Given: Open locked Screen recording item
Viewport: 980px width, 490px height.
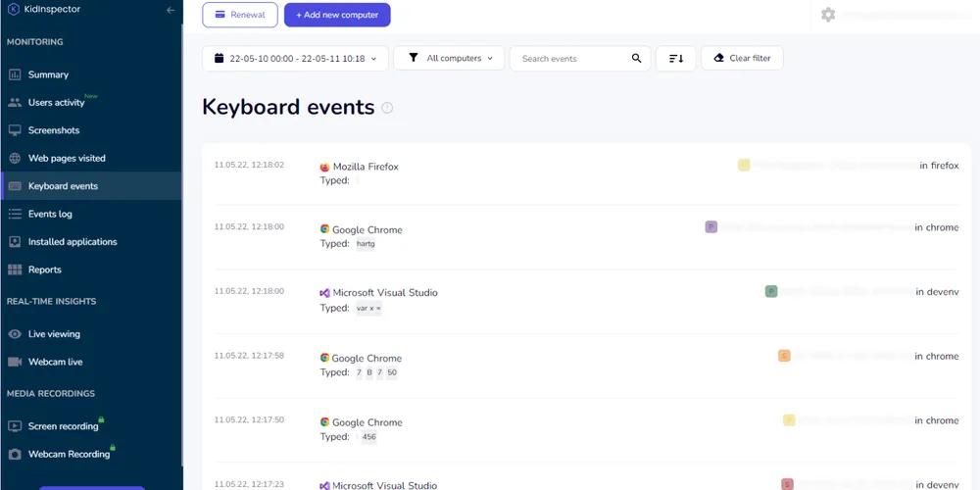Looking at the screenshot, I should [63, 426].
